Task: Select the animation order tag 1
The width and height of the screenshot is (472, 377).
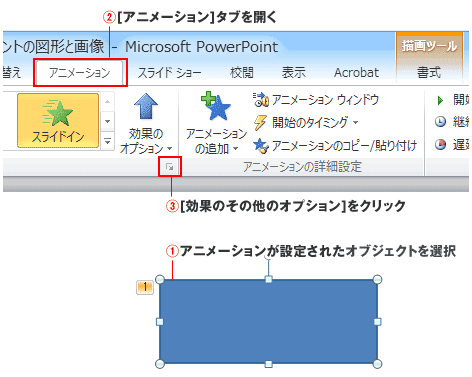Action: [145, 287]
